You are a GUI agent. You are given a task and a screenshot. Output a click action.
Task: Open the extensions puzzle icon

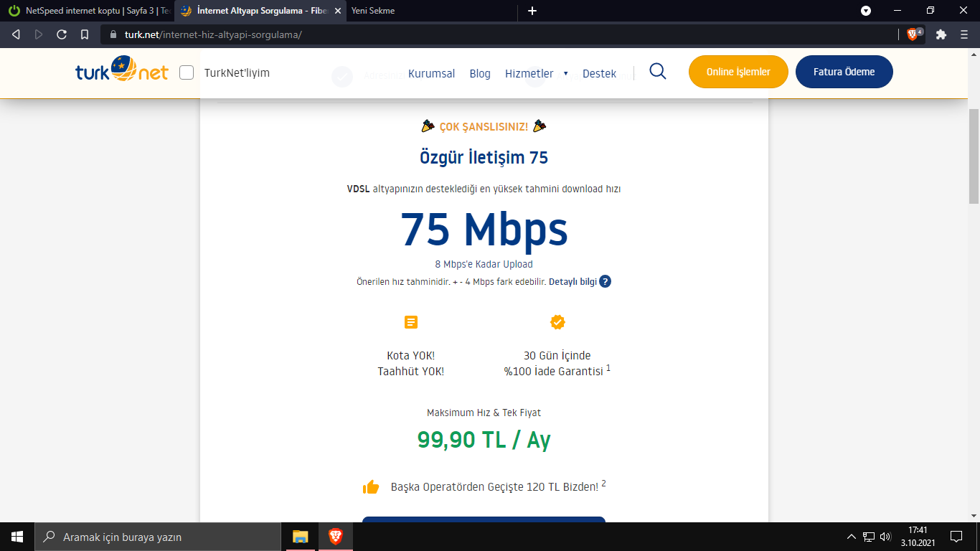click(x=941, y=34)
